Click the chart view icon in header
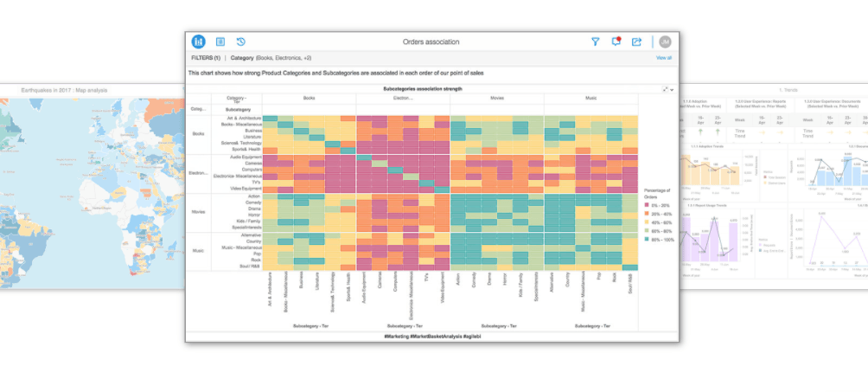 point(199,42)
